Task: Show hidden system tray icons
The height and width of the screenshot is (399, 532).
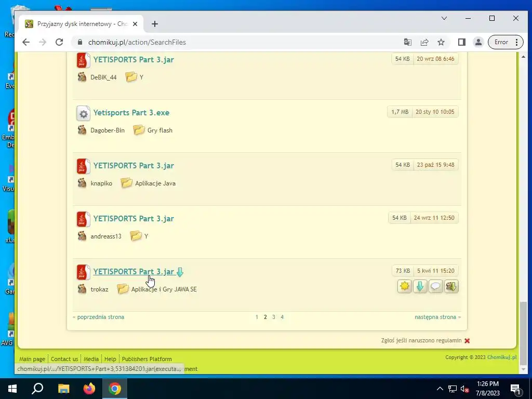Action: point(440,389)
